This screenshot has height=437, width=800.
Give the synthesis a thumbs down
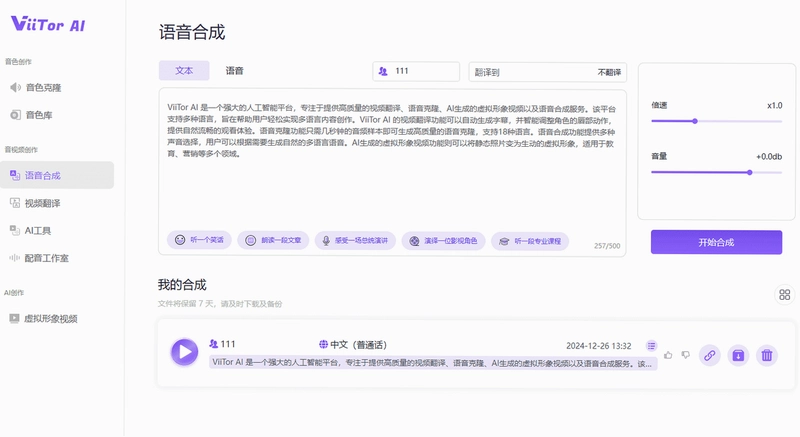(686, 355)
